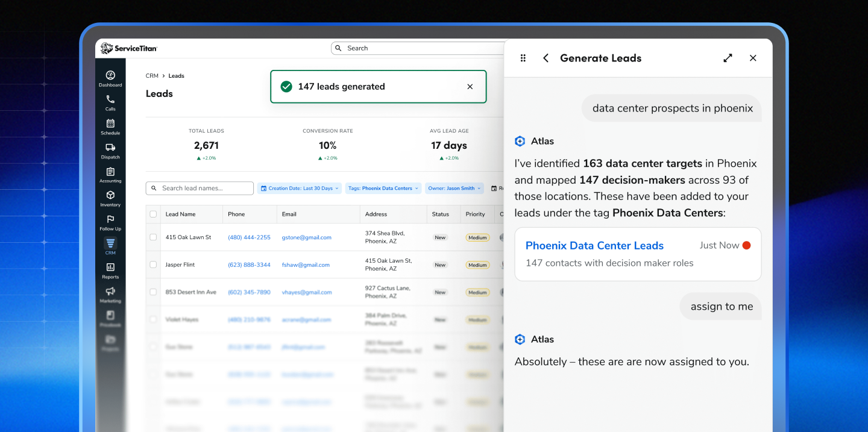The height and width of the screenshot is (432, 868).
Task: Open the Calls sidebar icon
Action: tap(110, 99)
